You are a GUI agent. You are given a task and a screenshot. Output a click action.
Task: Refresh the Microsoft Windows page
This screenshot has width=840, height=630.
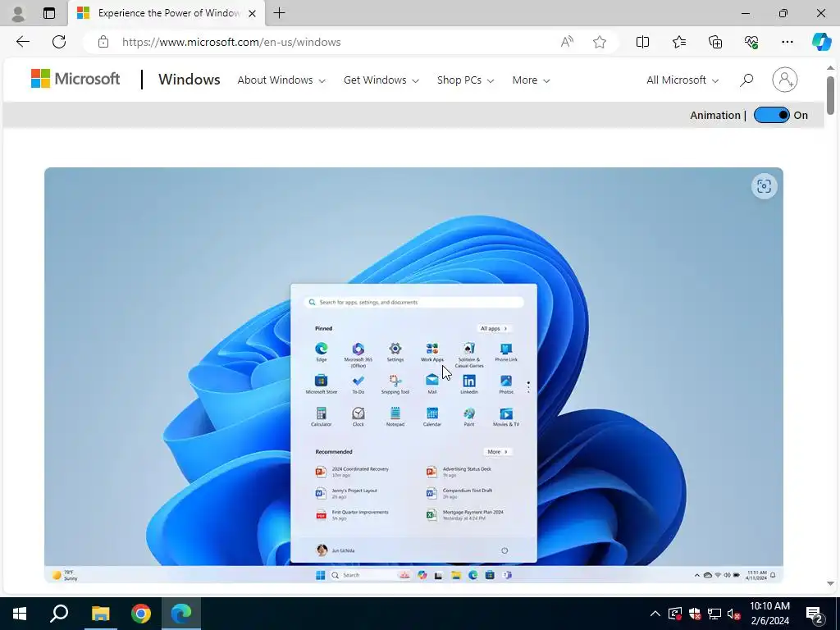(59, 42)
